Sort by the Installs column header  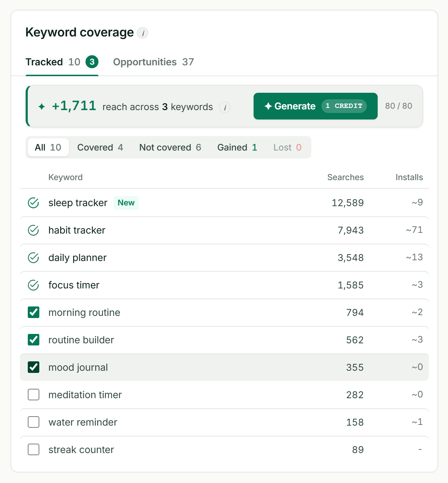tap(409, 177)
